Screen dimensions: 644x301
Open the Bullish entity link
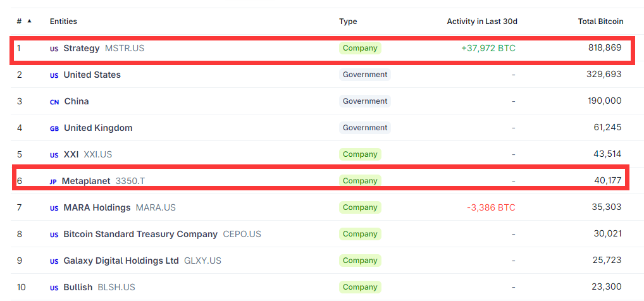(78, 287)
